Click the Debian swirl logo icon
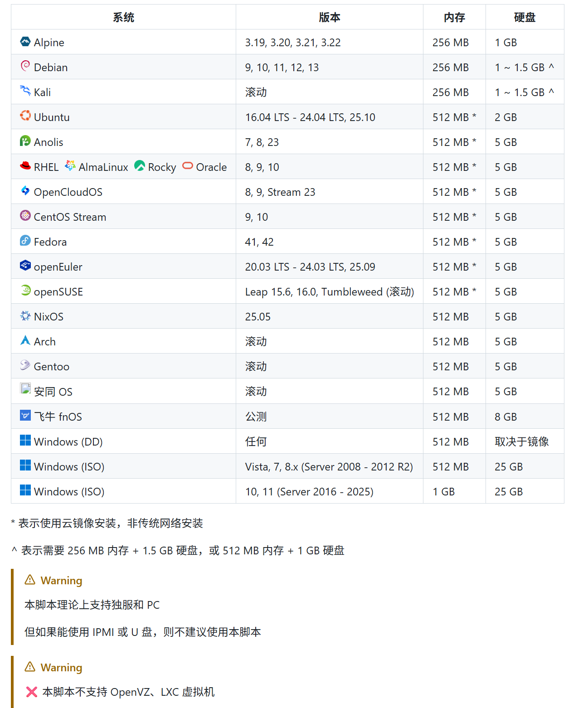This screenshot has height=708, width=588. tap(25, 66)
